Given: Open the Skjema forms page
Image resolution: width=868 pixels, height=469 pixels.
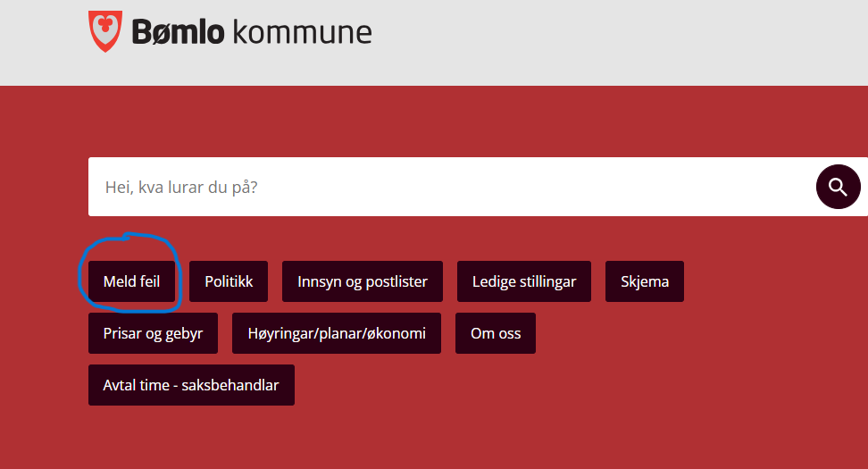Looking at the screenshot, I should 644,281.
